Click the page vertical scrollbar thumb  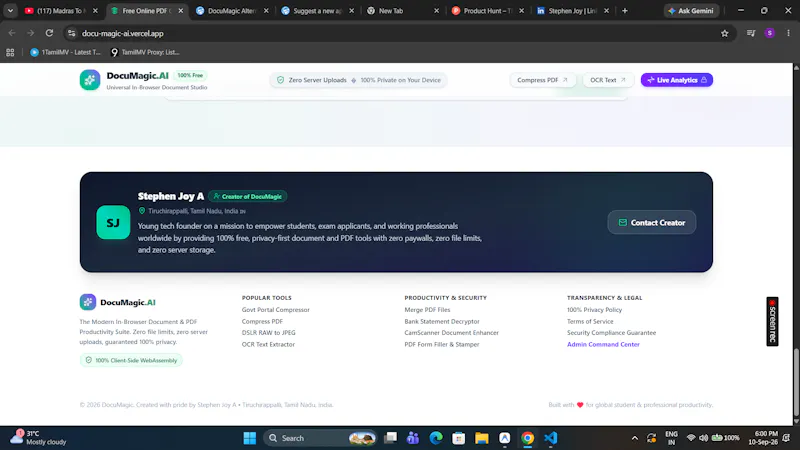796,382
